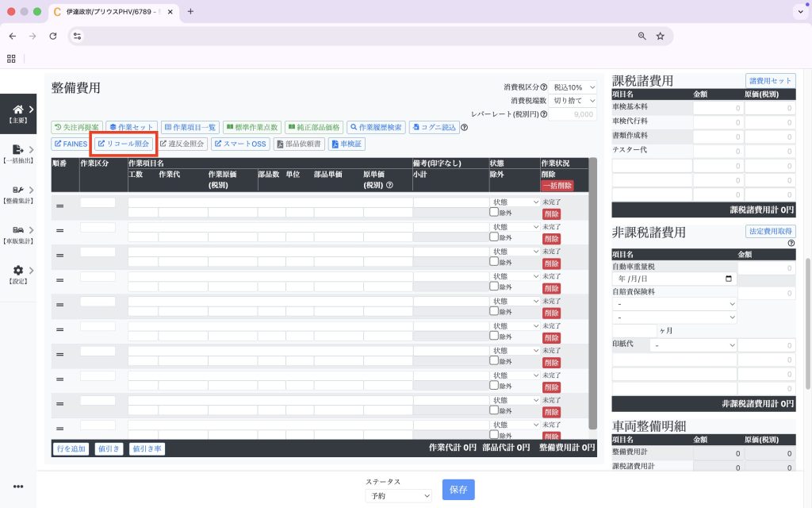Viewport: 812px width, 508px height.
Task: Tick the 除外 checkbox in first row
Action: (494, 213)
